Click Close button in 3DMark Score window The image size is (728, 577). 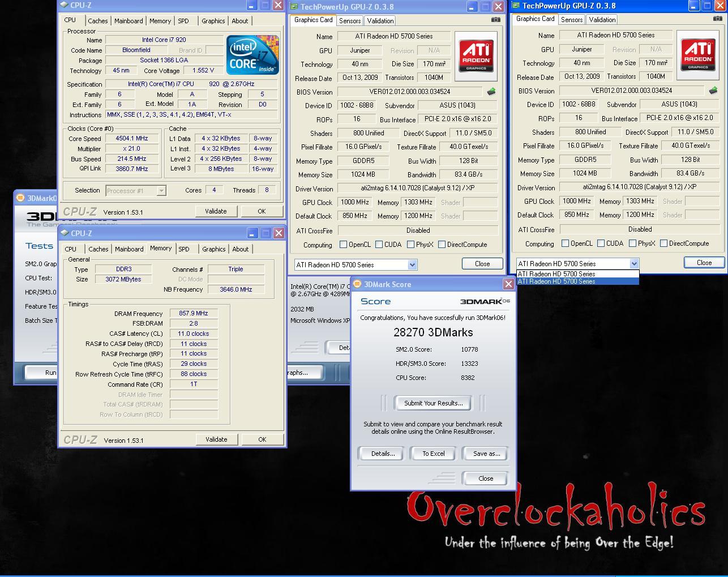click(x=486, y=478)
